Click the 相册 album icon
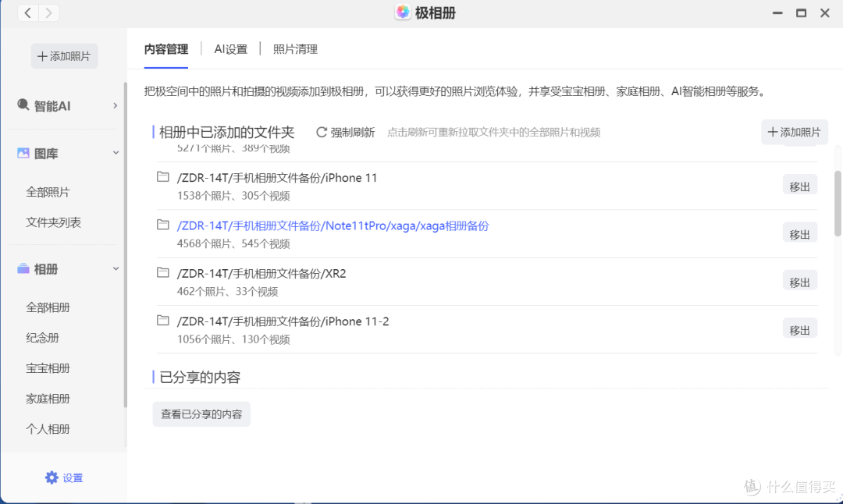 click(x=23, y=268)
